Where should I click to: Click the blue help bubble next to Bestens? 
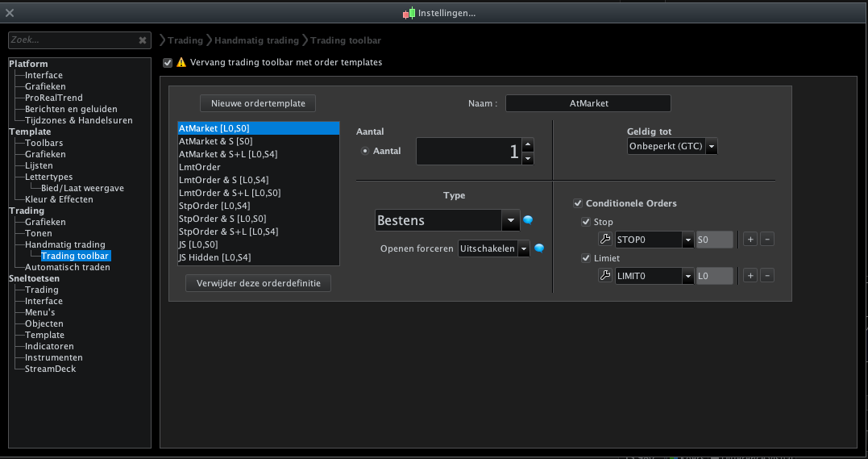coord(528,220)
